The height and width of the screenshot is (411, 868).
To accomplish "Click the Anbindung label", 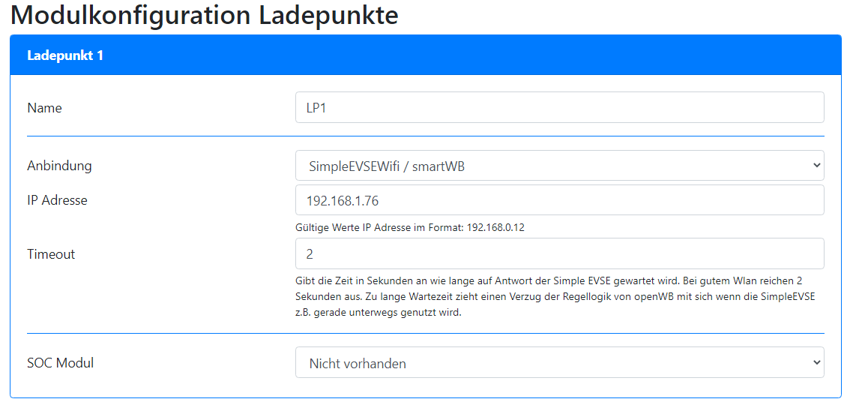I will [x=59, y=166].
